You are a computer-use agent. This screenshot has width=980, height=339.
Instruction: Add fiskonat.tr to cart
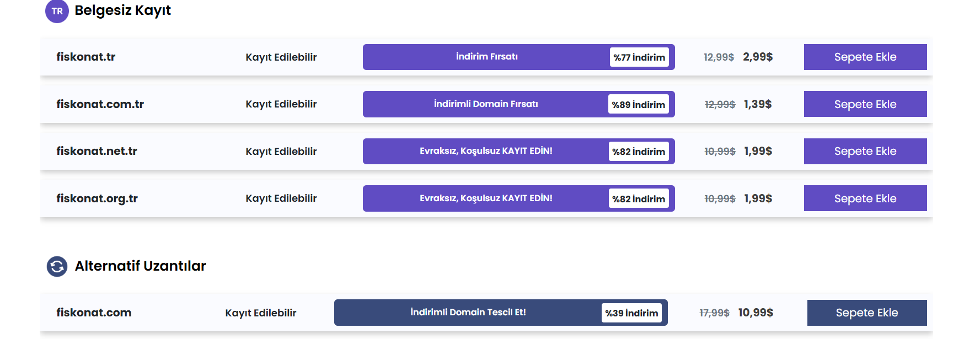pos(865,57)
